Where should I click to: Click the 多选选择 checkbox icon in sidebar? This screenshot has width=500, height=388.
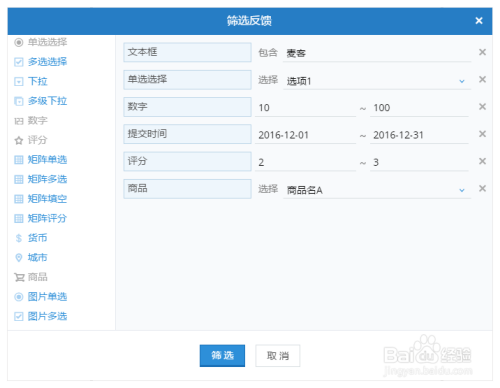19,62
